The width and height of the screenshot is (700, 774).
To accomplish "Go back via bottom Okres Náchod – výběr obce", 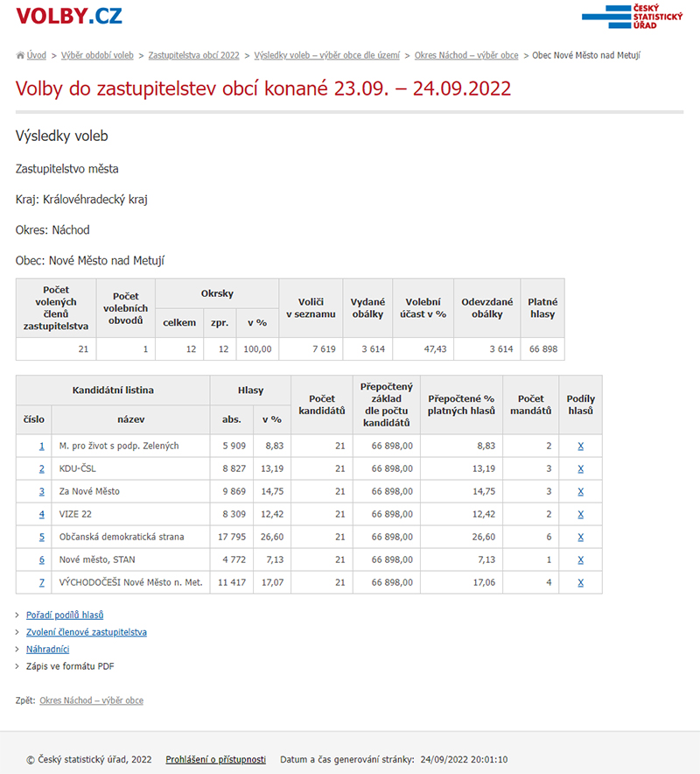I will 91,700.
